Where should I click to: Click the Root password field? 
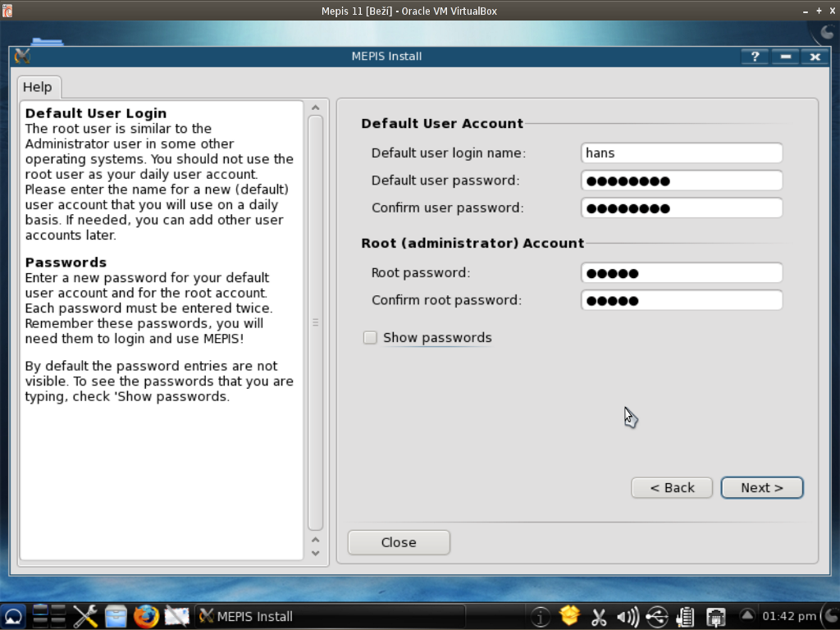click(x=682, y=273)
